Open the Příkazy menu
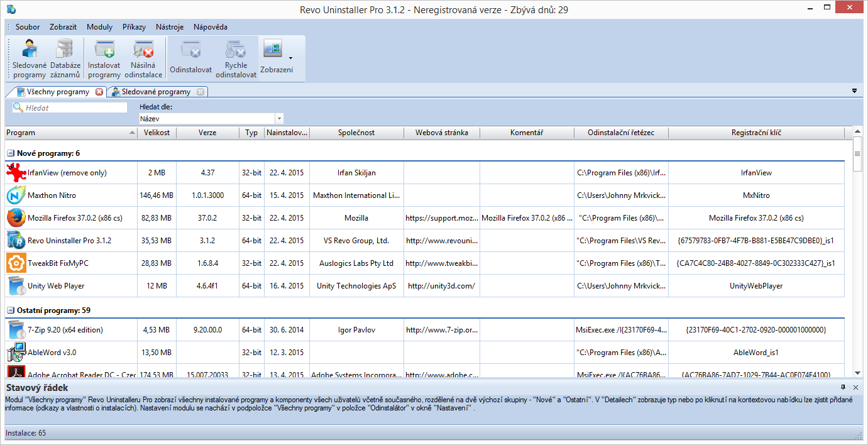 (134, 27)
